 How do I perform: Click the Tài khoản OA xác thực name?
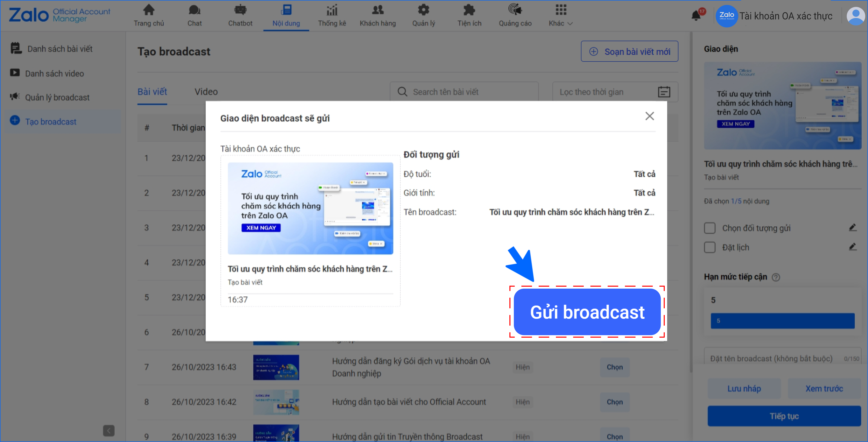(x=785, y=16)
